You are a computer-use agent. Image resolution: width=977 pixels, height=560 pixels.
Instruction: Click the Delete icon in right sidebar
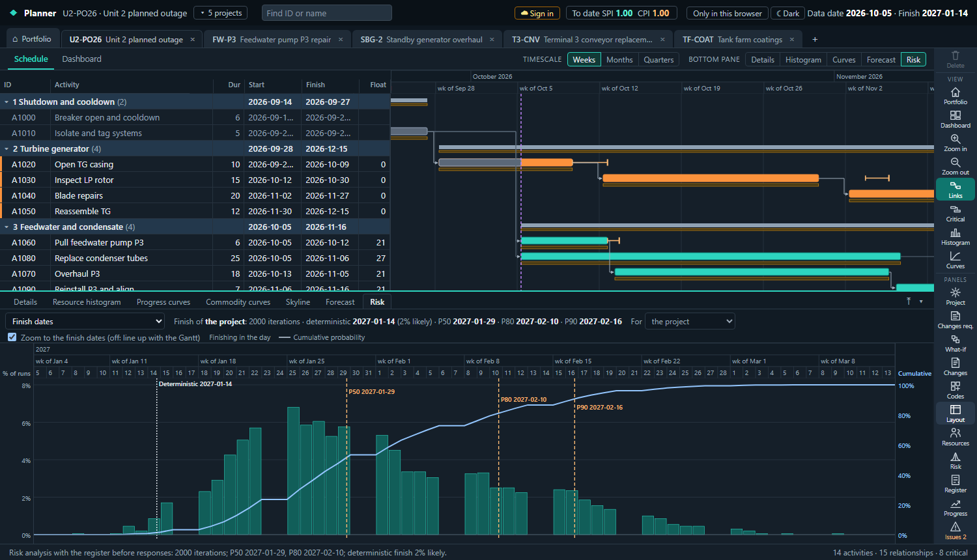956,59
